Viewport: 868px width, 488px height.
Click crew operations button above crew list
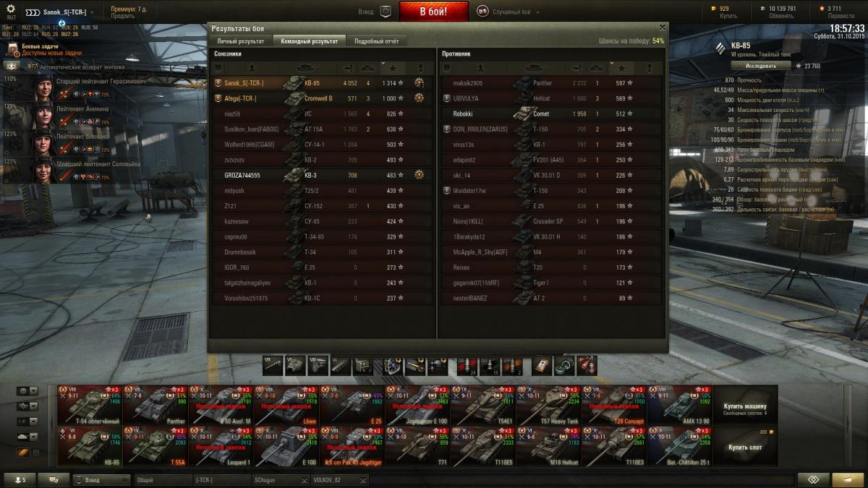click(x=13, y=67)
